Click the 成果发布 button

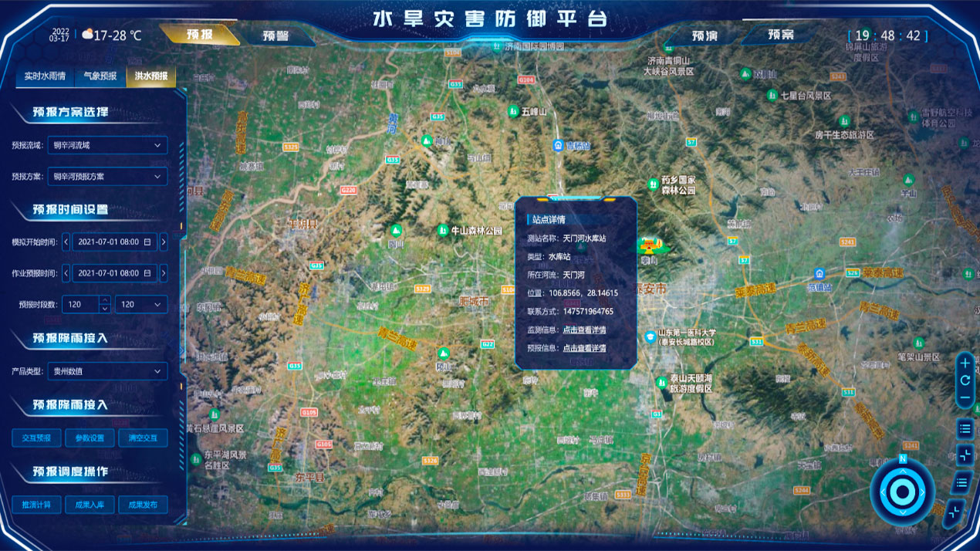[x=143, y=505]
